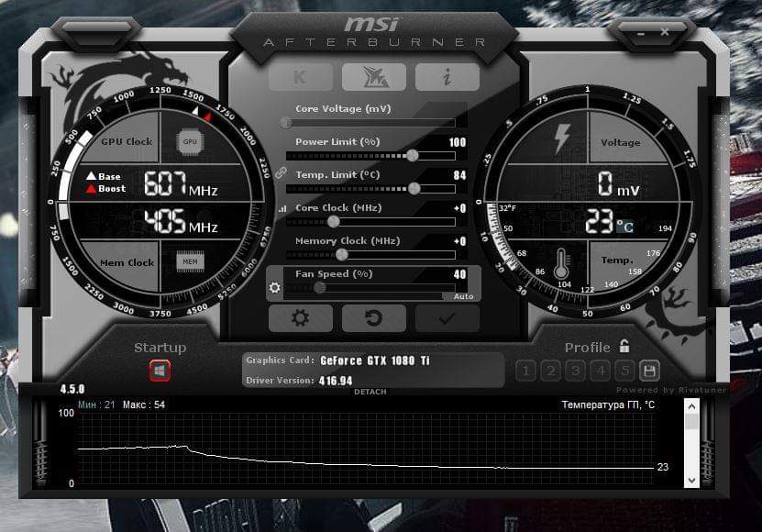Click the Power Limit value 100

[458, 142]
